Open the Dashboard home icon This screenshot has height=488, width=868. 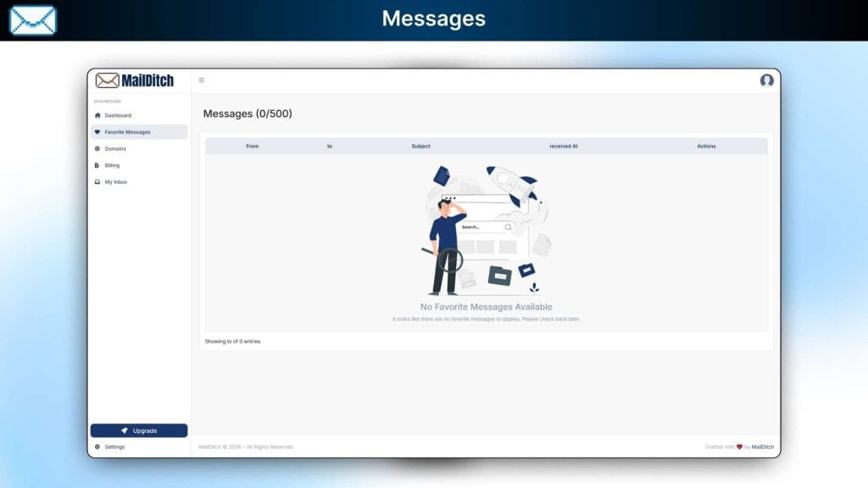(x=99, y=115)
